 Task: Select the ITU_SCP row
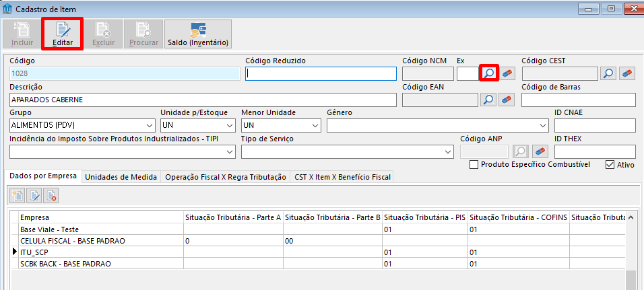pos(317,252)
